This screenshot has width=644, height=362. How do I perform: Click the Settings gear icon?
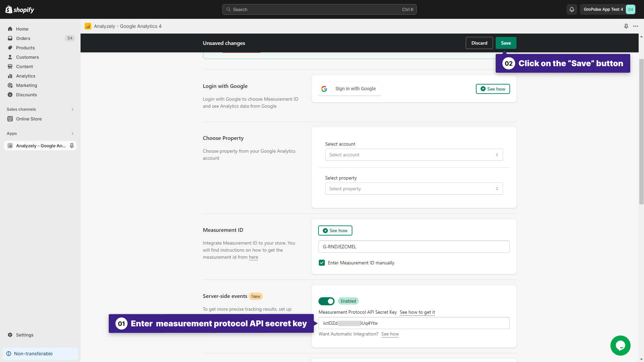tap(10, 335)
